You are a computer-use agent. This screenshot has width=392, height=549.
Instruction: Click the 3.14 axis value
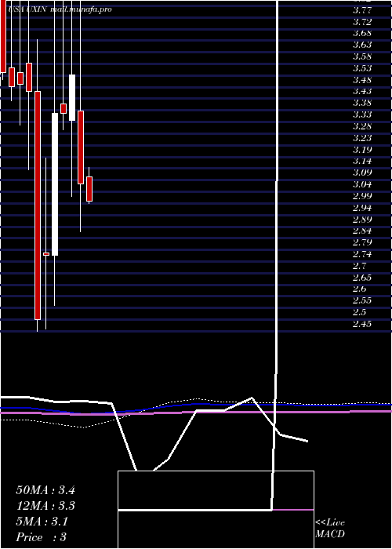tap(362, 161)
